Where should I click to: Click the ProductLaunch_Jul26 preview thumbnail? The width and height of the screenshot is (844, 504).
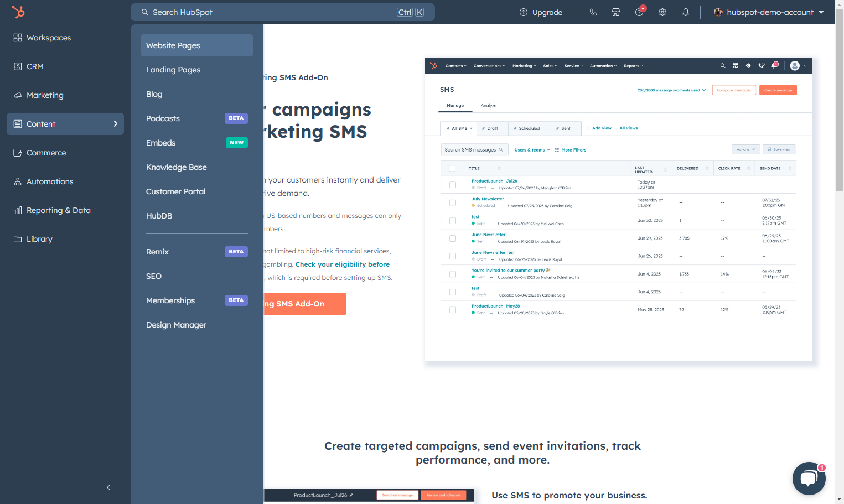369,495
